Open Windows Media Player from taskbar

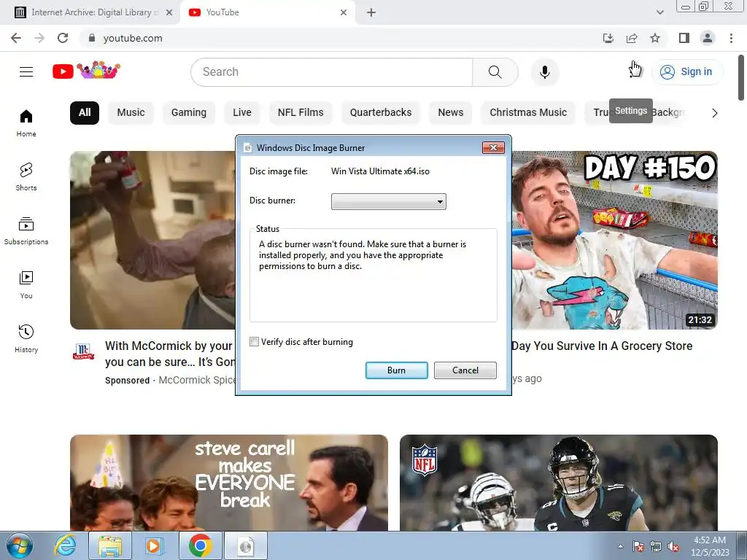tap(153, 545)
